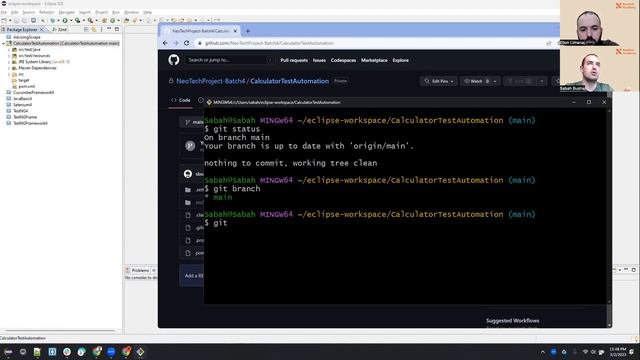Image resolution: width=640 pixels, height=360 pixels.
Task: Open the Run menu in Eclipse
Action: 116,13
